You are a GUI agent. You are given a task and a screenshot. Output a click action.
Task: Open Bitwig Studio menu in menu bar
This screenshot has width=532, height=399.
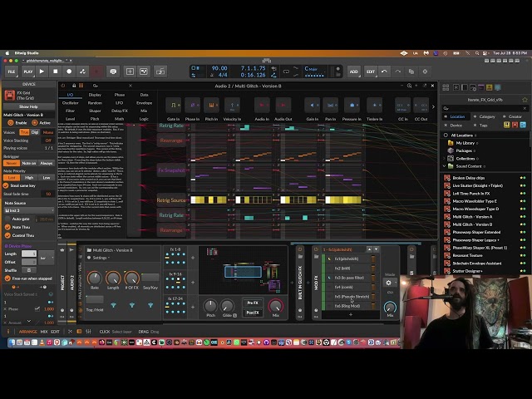point(27,53)
